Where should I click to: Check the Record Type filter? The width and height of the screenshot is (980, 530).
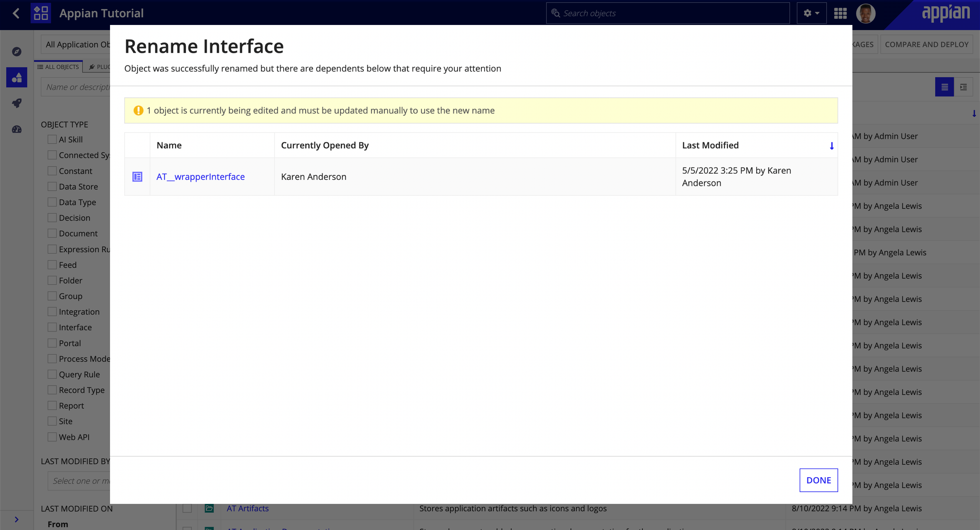[x=52, y=390]
